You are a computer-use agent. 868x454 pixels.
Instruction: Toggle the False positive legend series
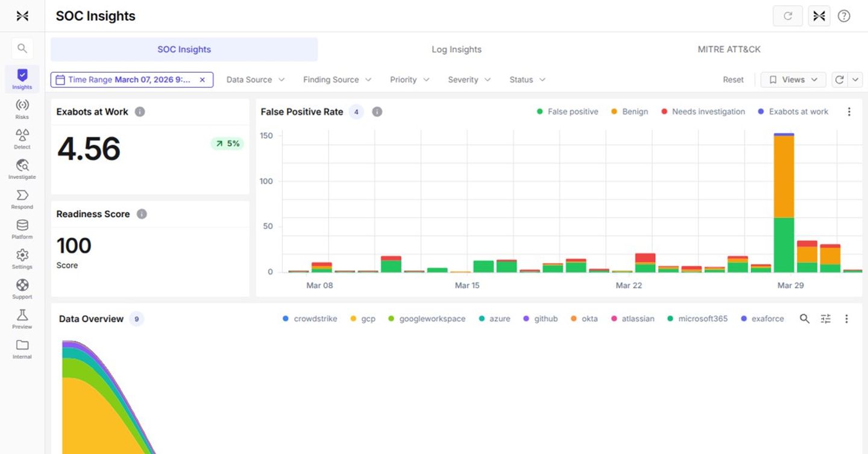568,112
